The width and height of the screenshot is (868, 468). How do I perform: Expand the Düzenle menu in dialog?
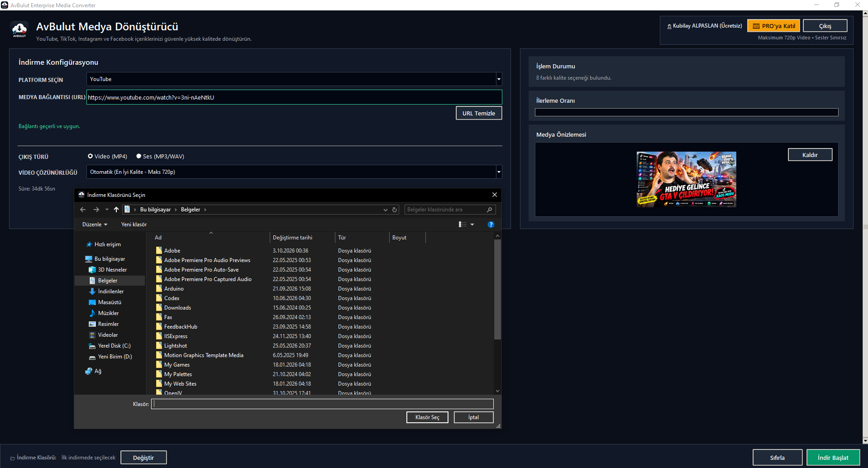point(95,224)
